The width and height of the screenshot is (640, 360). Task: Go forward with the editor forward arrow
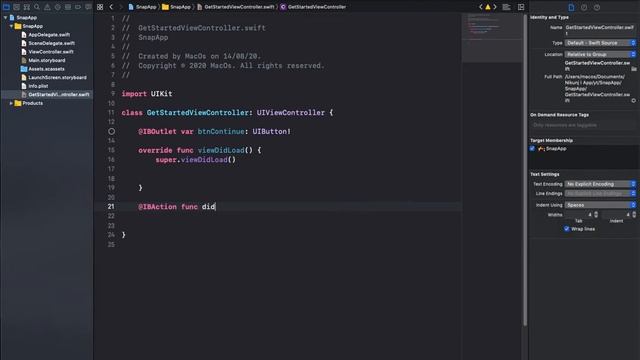[121, 7]
